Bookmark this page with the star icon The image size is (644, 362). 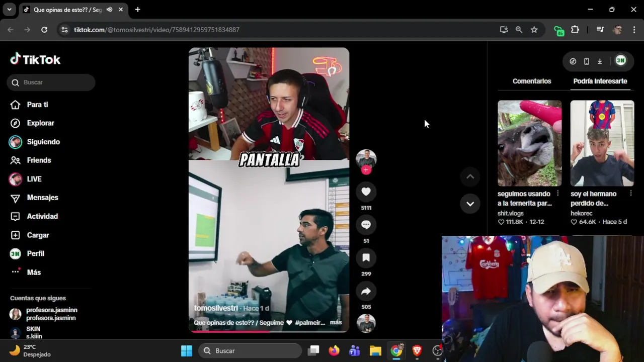pyautogui.click(x=534, y=30)
